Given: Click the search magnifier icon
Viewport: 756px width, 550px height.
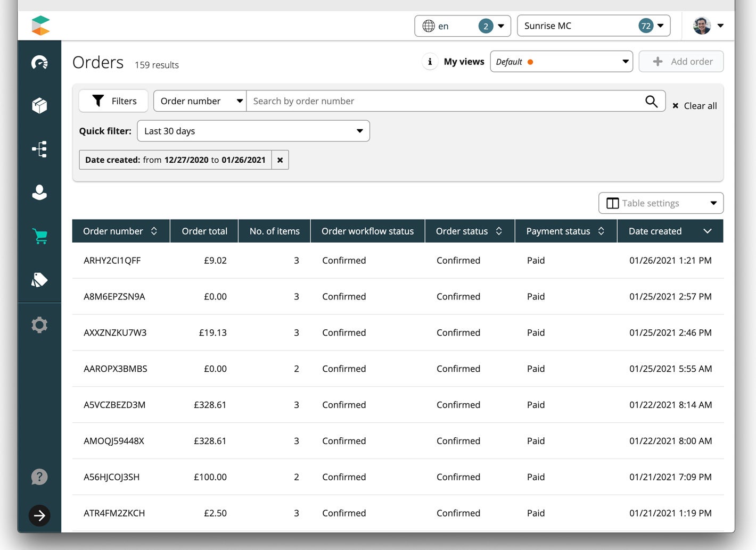Looking at the screenshot, I should (x=651, y=101).
